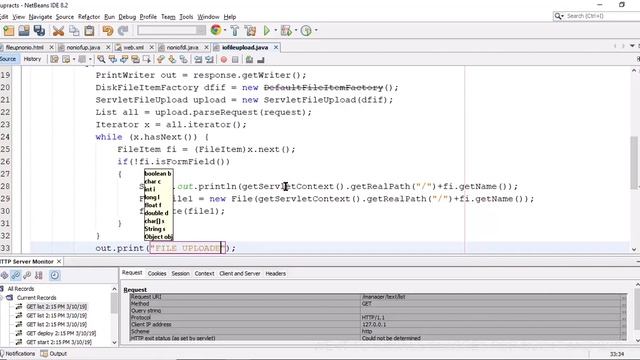The width and height of the screenshot is (640, 360).
Task: Build the project with hammer icon
Action: click(x=235, y=31)
